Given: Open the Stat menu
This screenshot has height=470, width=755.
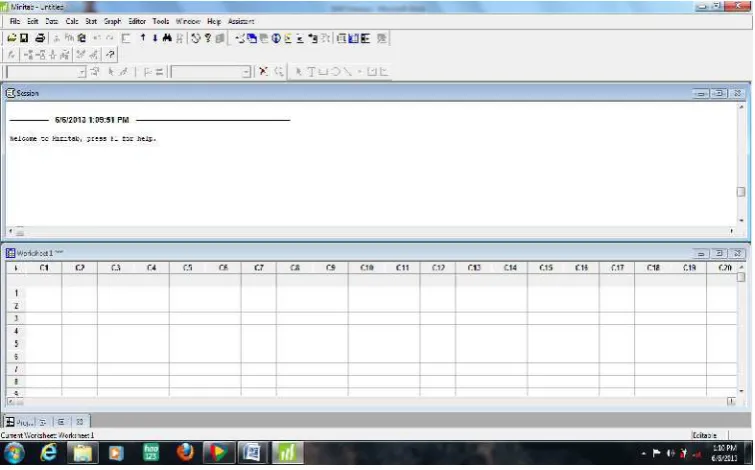Looking at the screenshot, I should (x=91, y=21).
